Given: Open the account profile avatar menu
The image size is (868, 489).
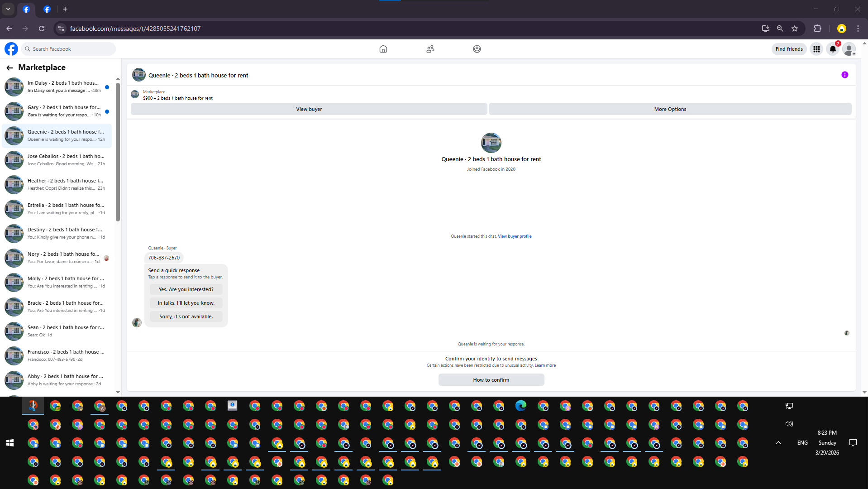Looking at the screenshot, I should pyautogui.click(x=849, y=49).
